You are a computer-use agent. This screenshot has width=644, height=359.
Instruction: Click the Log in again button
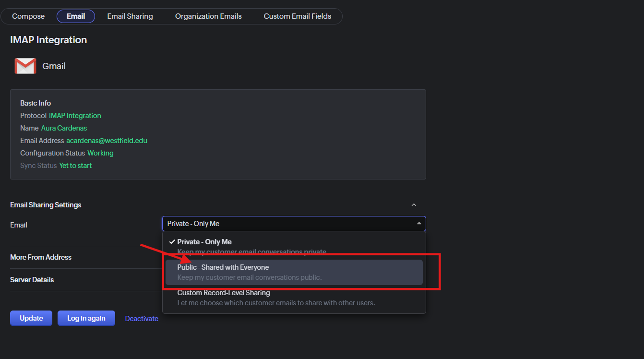86,318
